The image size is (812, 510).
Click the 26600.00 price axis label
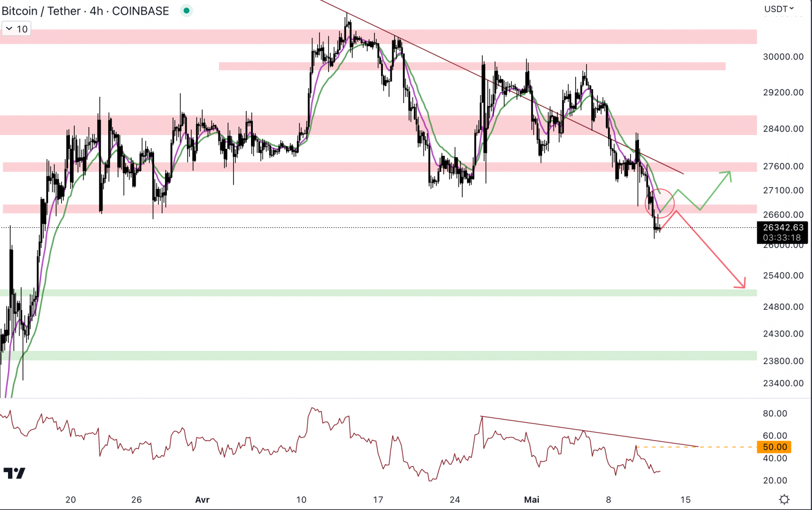783,214
